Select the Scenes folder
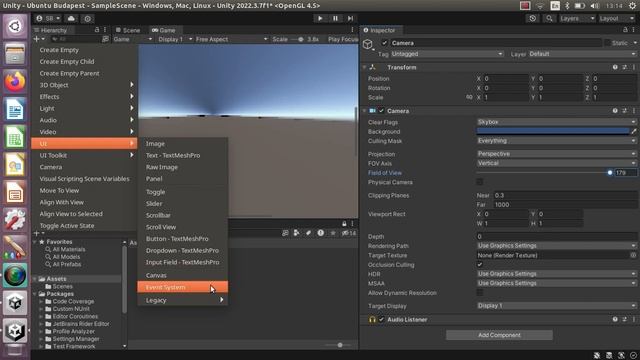Screen dimensions: 640x360 62,287
